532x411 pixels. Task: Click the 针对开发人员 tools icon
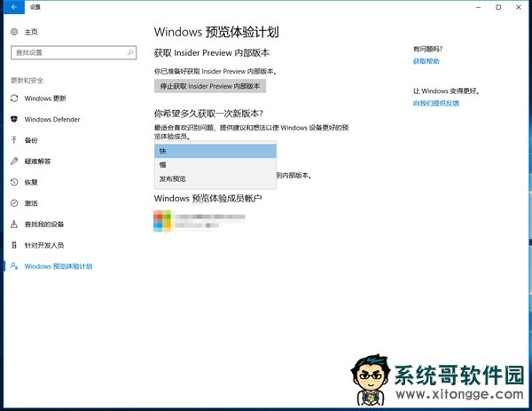click(x=14, y=245)
